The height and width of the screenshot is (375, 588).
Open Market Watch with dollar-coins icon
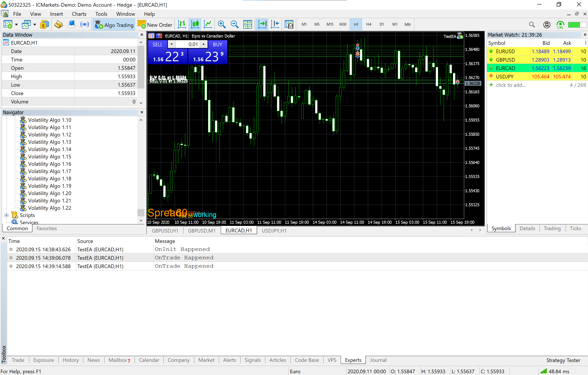tap(44, 24)
